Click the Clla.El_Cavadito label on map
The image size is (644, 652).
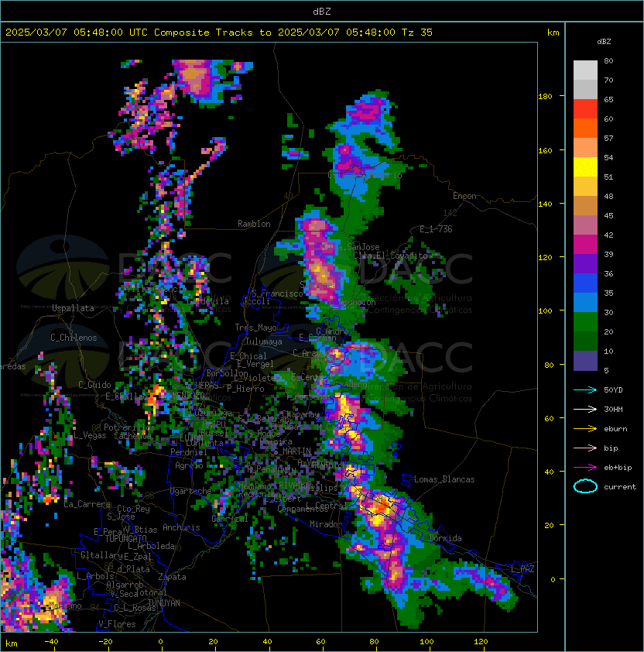(391, 256)
